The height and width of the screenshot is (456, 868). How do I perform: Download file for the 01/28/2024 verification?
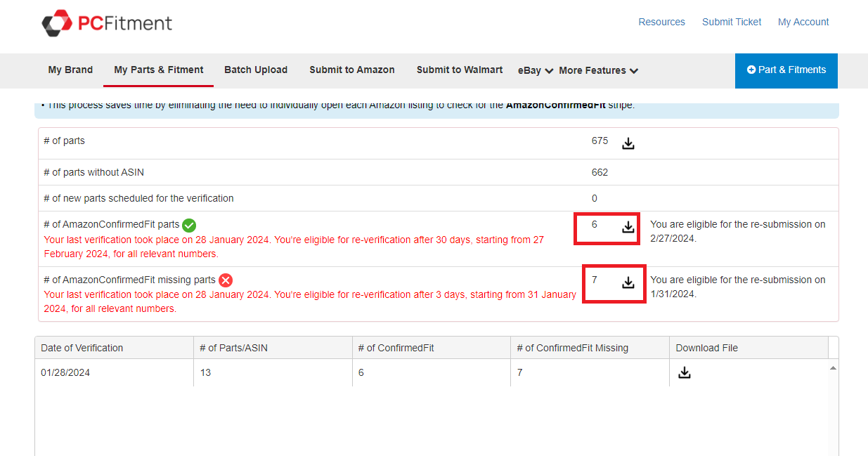[x=684, y=372]
